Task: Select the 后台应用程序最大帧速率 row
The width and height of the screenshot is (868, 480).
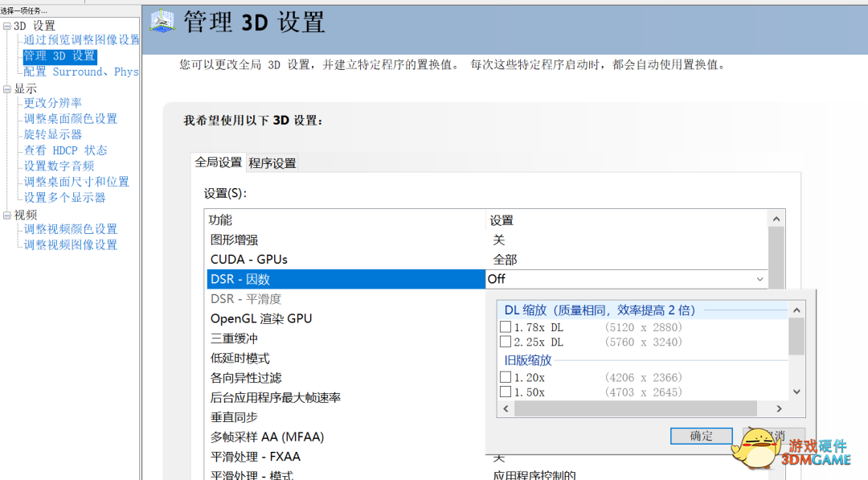Action: (x=346, y=397)
